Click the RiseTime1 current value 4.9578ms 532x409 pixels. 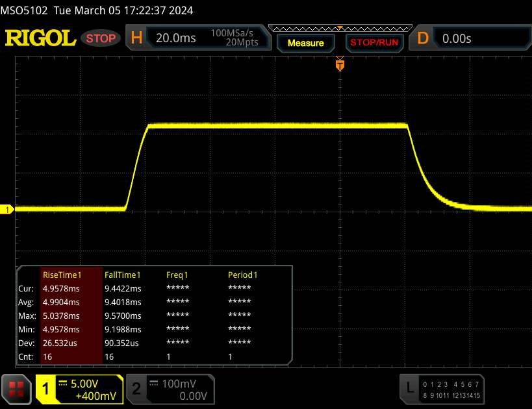pos(61,289)
